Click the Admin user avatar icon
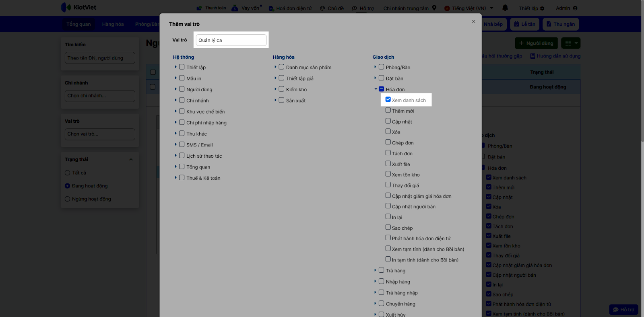The width and height of the screenshot is (644, 317). click(x=575, y=8)
